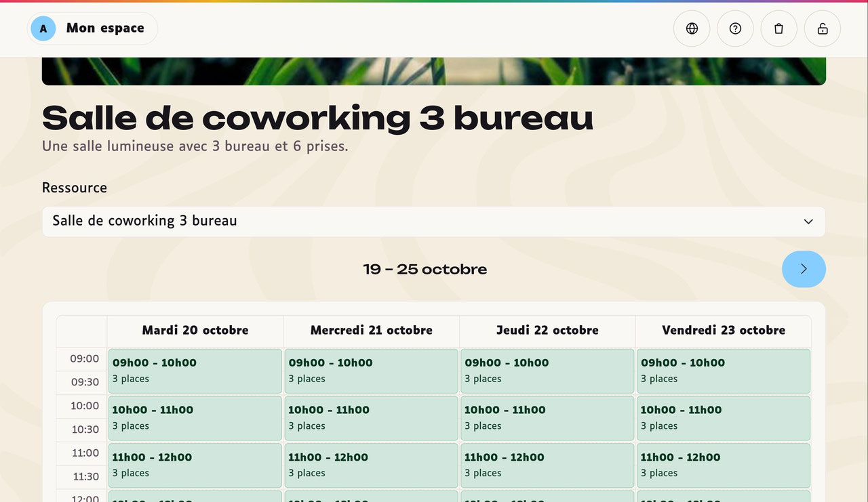Viewport: 868px width, 502px height.
Task: Reserve Mercredi 21 slot 11h00 - 12h00
Action: pyautogui.click(x=372, y=465)
